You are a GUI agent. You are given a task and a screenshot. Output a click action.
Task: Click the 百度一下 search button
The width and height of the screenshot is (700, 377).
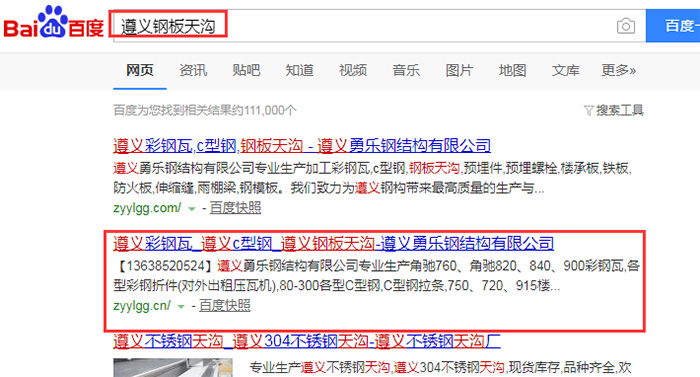[673, 26]
